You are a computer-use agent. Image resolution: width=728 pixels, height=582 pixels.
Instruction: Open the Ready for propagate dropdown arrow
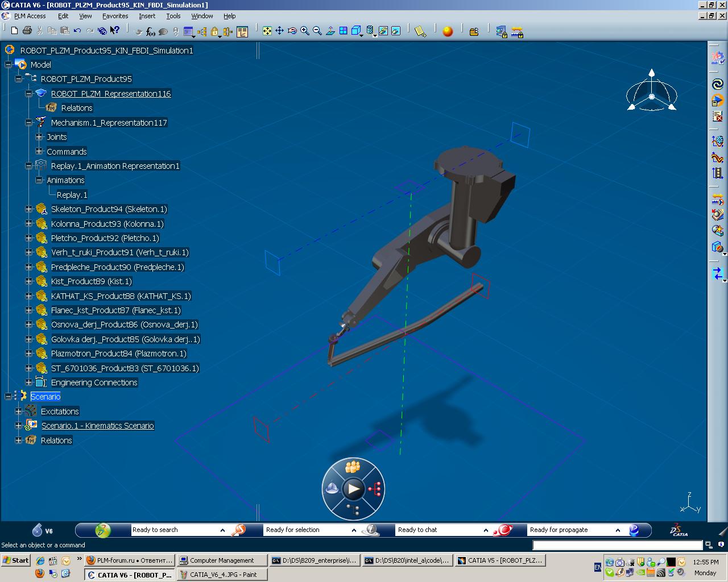pos(618,530)
